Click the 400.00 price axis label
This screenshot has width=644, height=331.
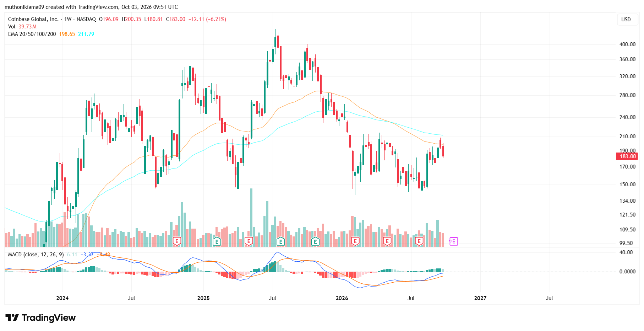627,44
